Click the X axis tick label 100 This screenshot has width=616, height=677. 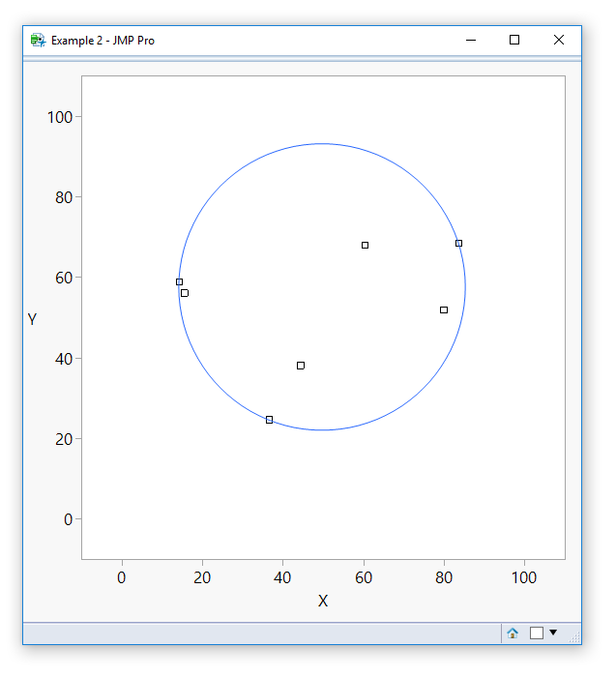click(x=524, y=577)
